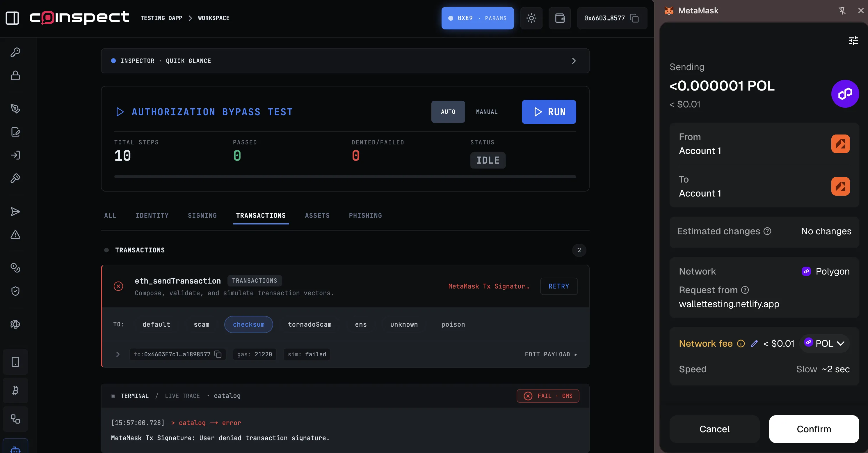Click the From Account 1 avatar
This screenshot has width=868, height=453.
coord(840,144)
